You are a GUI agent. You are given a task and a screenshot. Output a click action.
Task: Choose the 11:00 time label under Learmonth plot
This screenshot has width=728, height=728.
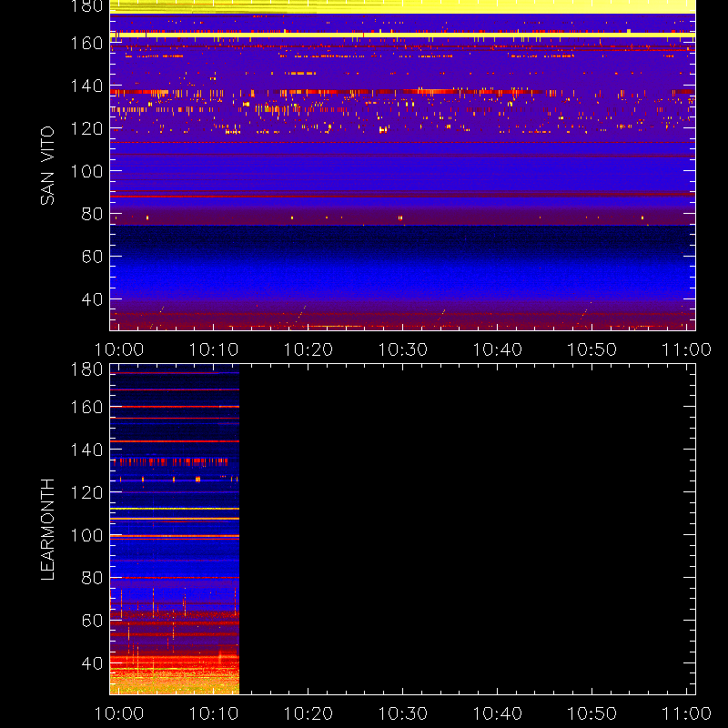point(687,713)
